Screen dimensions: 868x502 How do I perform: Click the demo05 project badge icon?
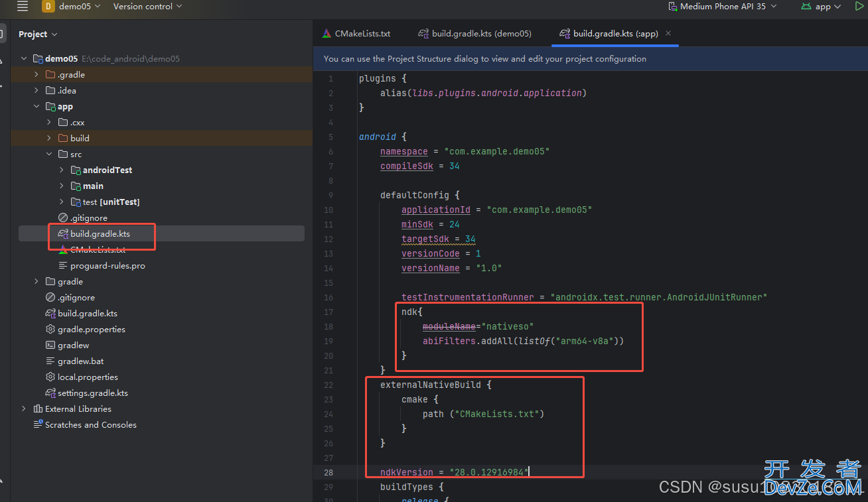click(48, 7)
